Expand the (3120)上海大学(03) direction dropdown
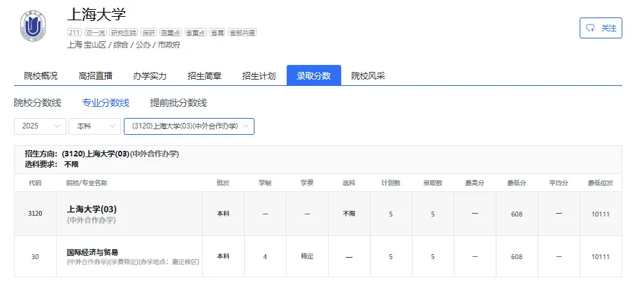 click(189, 126)
